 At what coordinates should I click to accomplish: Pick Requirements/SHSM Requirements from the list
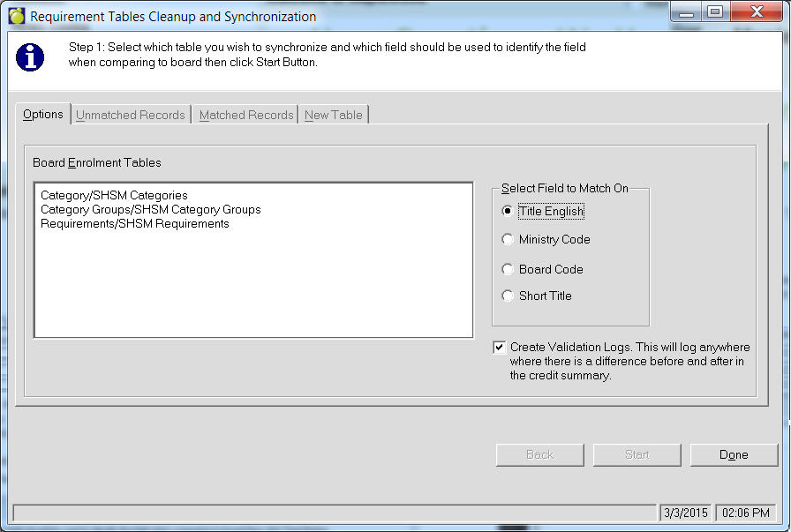tap(134, 223)
